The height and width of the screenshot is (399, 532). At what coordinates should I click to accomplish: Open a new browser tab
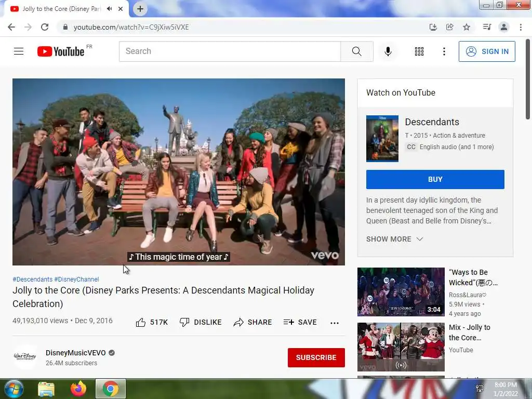pyautogui.click(x=140, y=9)
